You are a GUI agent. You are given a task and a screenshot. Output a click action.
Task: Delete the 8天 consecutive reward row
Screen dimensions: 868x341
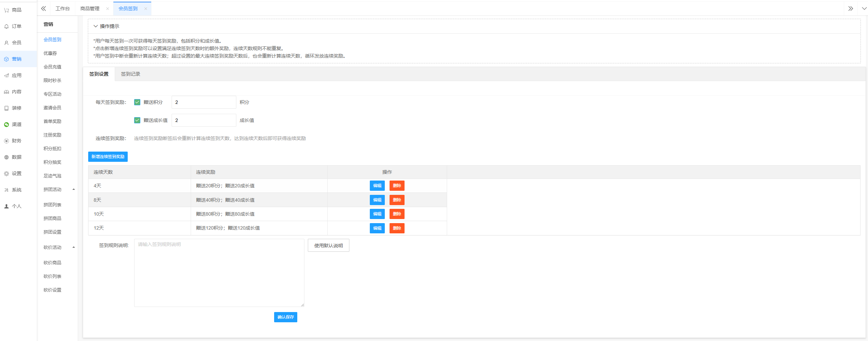(x=397, y=200)
